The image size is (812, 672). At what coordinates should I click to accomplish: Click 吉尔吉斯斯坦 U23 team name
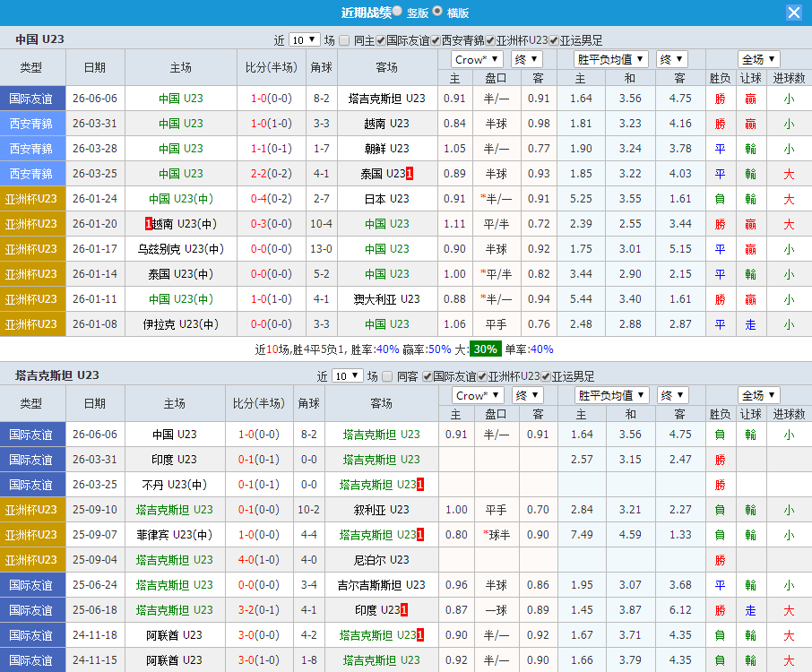(382, 585)
